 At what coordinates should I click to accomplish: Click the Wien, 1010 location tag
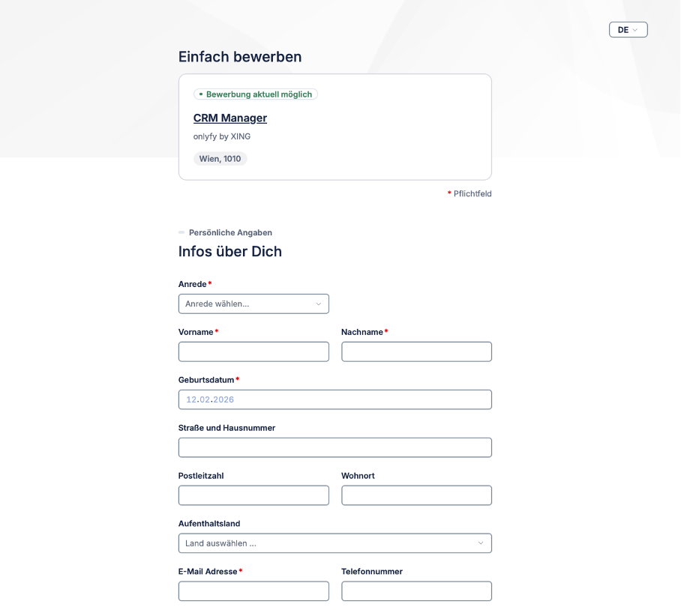[220, 159]
